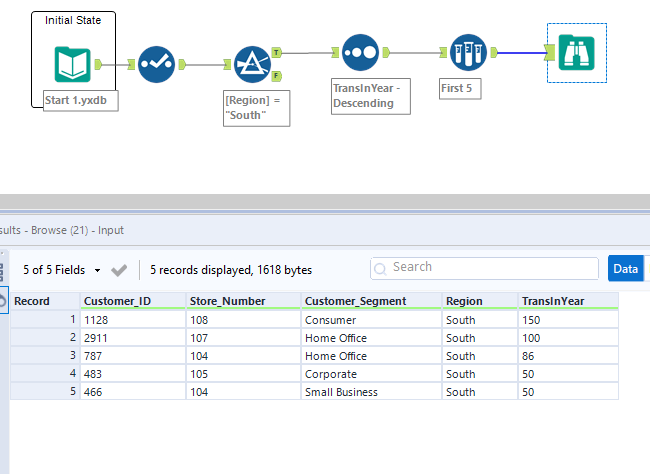
Task: Click the '5 records displayed, 1618 bytes' status
Action: click(x=231, y=270)
